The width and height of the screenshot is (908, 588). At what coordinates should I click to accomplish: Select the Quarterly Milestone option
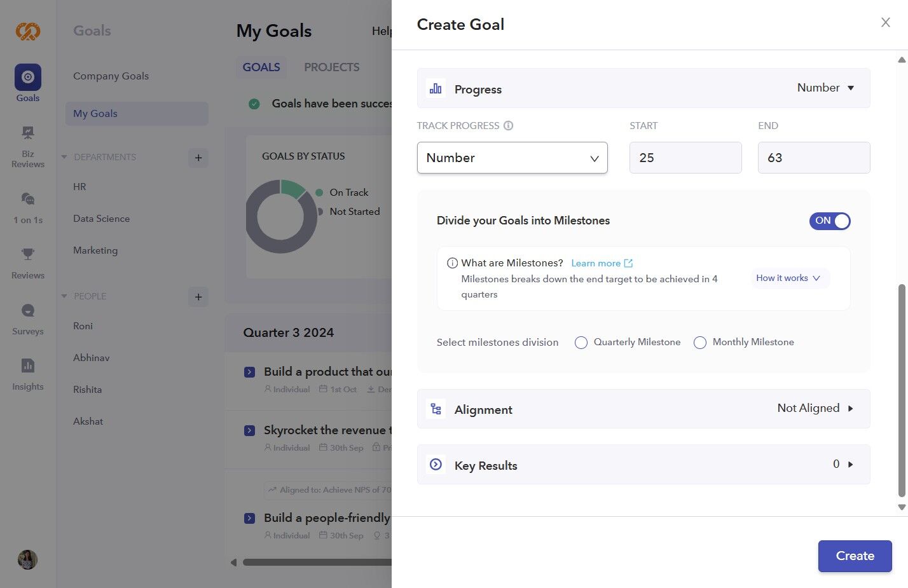click(x=581, y=343)
